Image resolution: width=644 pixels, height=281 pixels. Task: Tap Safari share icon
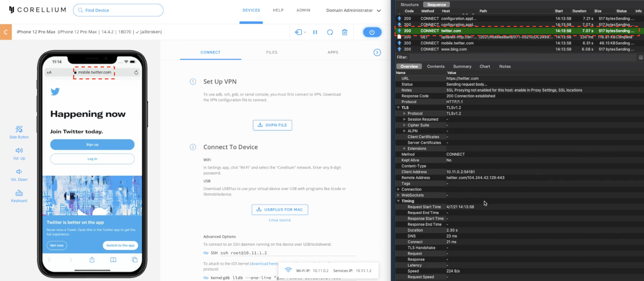tap(92, 260)
